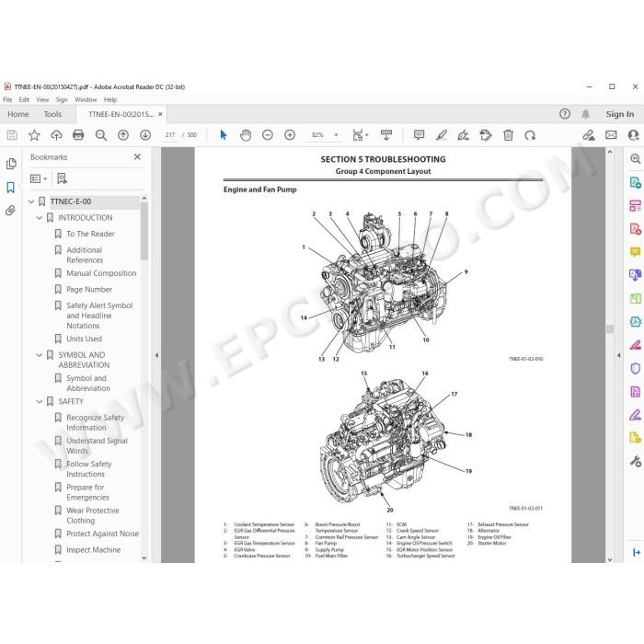This screenshot has height=644, width=644.
Task: Toggle the bookmarks panel icon
Action: pos(11,188)
